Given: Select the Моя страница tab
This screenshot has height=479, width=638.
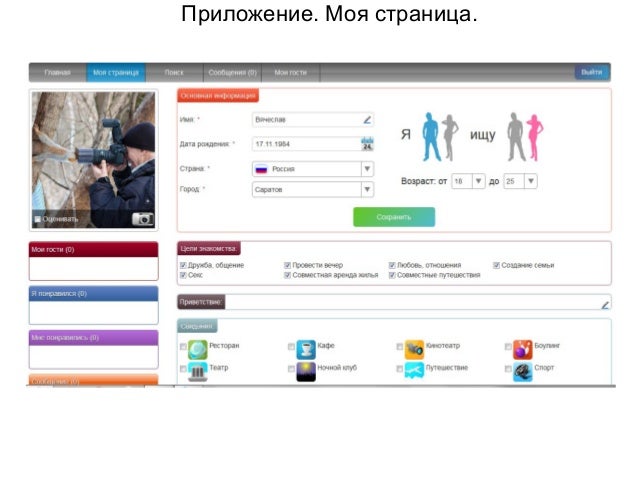Looking at the screenshot, I should click(116, 72).
